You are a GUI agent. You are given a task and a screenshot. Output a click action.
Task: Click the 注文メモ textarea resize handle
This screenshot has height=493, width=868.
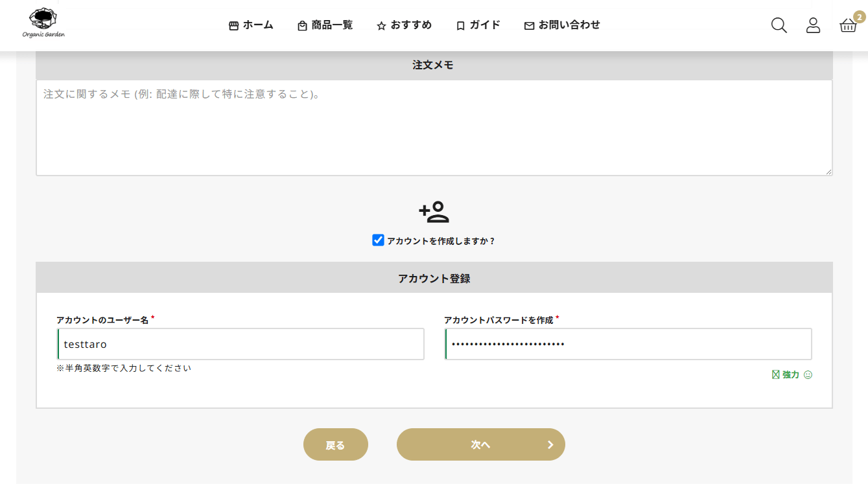click(828, 172)
